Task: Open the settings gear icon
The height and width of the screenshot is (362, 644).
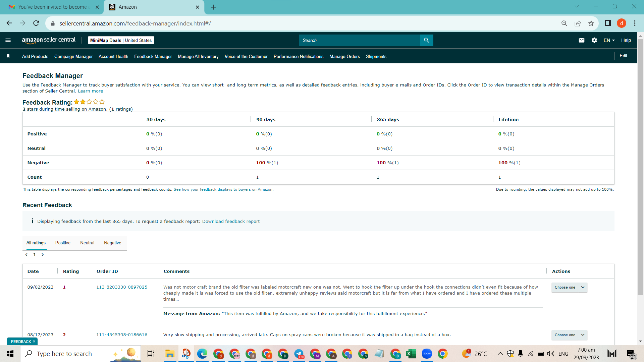Action: [594, 40]
